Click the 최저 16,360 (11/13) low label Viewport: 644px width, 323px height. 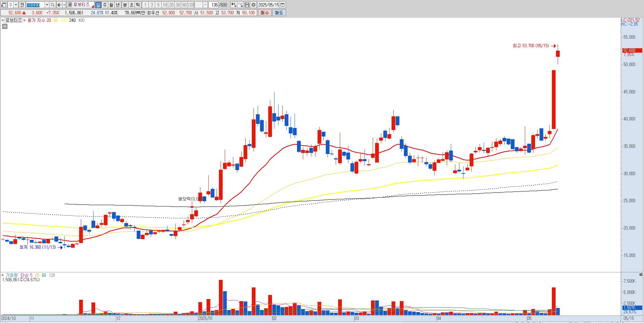[37, 247]
